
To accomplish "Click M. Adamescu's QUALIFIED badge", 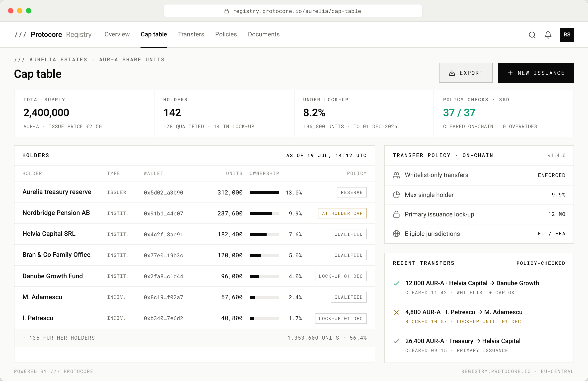I will click(349, 297).
